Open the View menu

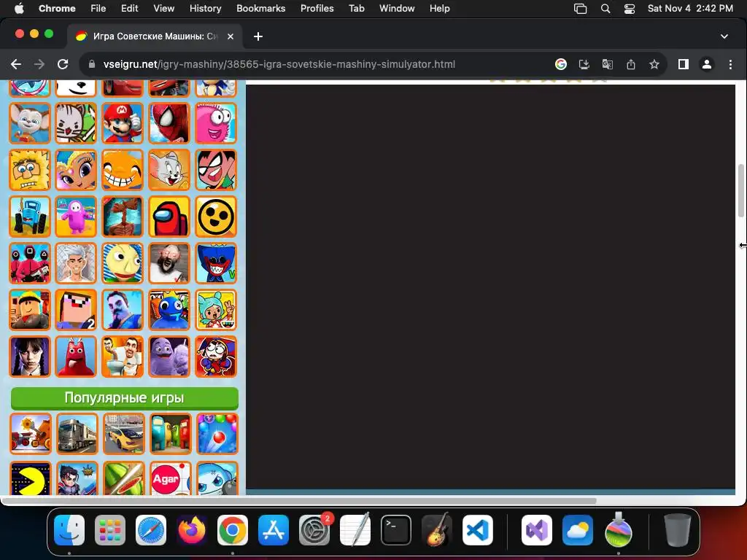(163, 9)
